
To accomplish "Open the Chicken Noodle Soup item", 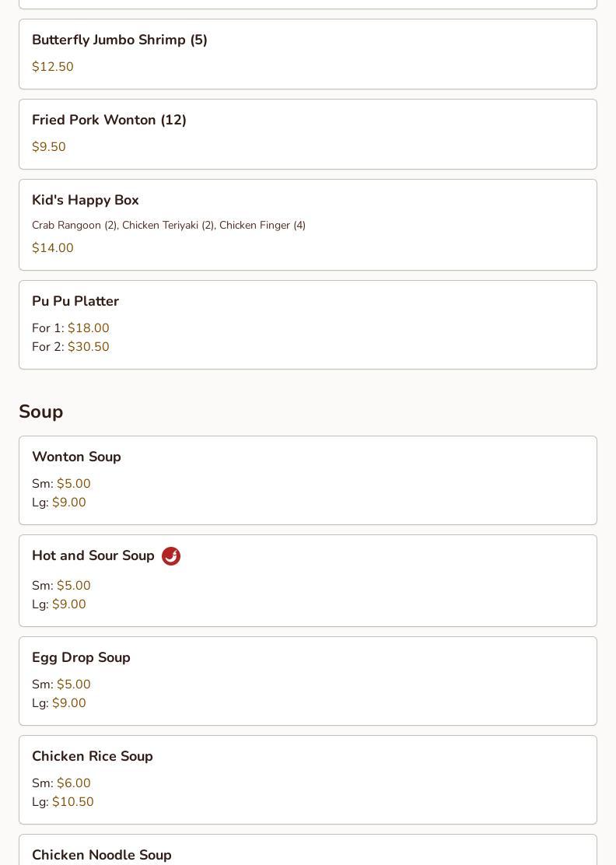I will (102, 854).
